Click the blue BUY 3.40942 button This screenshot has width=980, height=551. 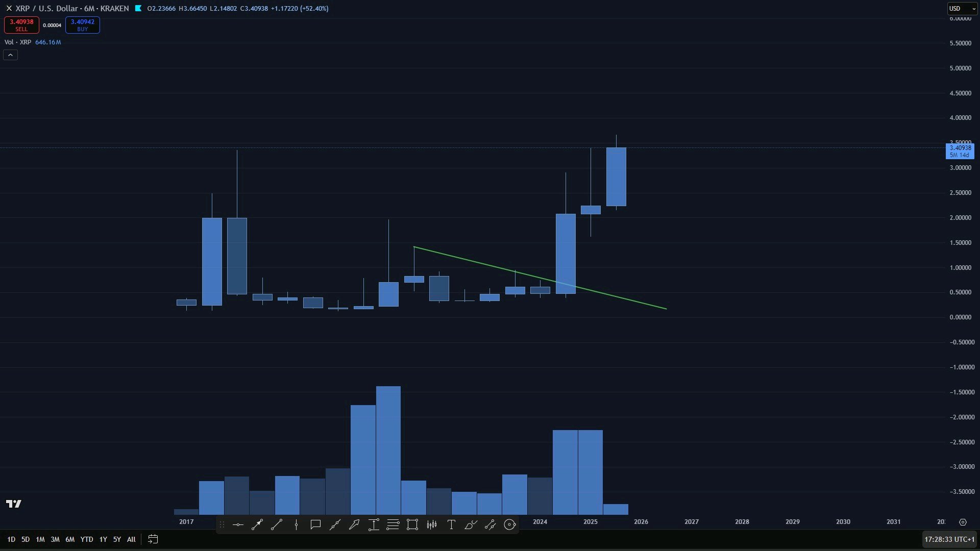click(x=83, y=25)
